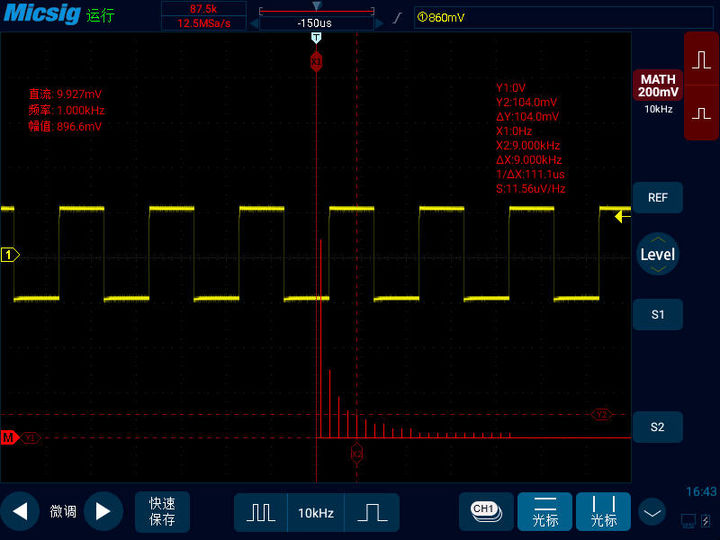Tap the rising edge trigger slope icon
The height and width of the screenshot is (540, 720).
tap(399, 17)
